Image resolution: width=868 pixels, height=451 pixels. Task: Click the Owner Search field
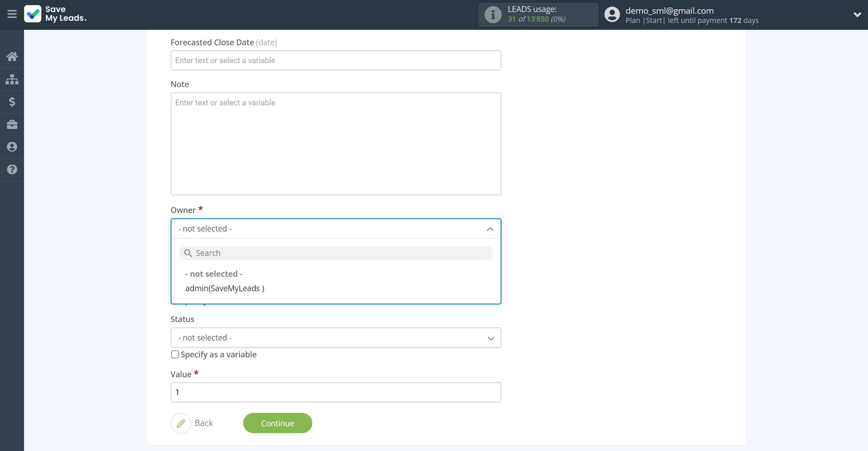[336, 253]
